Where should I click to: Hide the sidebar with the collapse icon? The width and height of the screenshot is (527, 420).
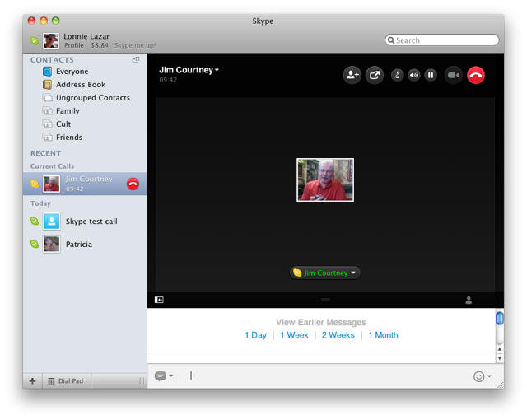point(159,300)
